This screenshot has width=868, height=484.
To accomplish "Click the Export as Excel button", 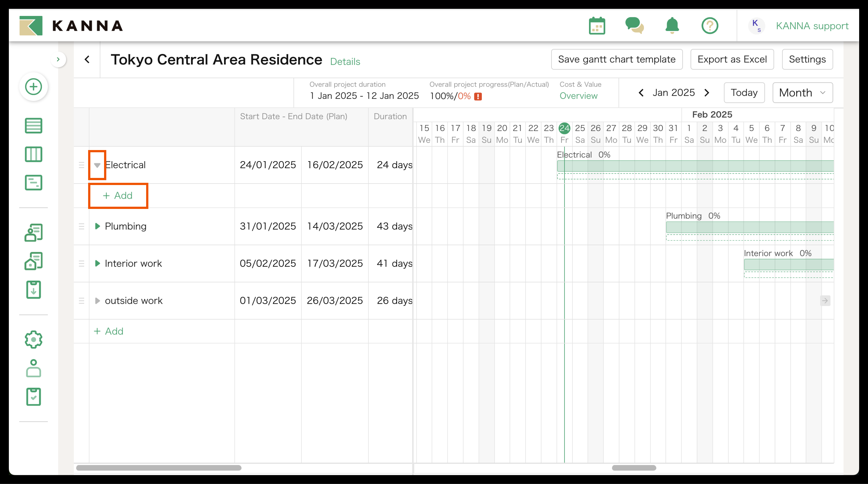I will [x=732, y=59].
